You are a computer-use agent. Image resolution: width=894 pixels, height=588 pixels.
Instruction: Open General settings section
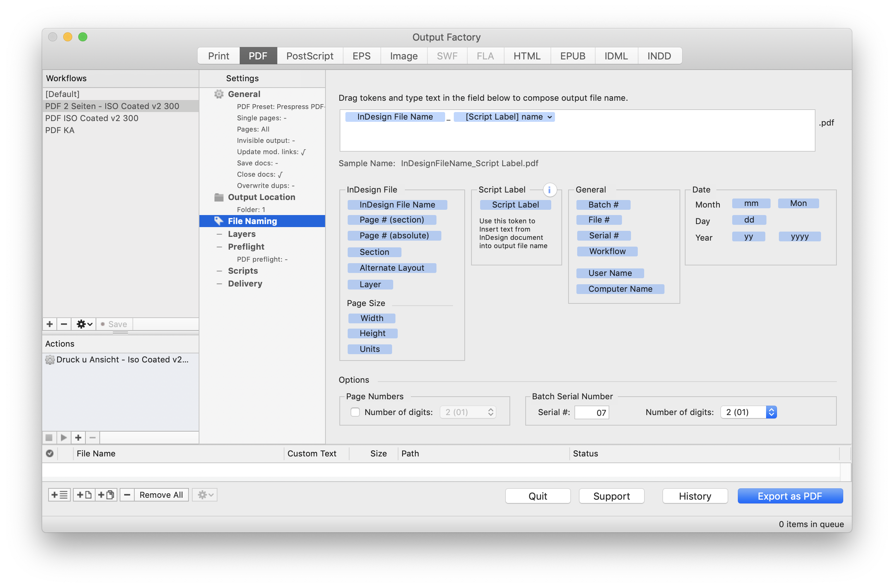244,94
